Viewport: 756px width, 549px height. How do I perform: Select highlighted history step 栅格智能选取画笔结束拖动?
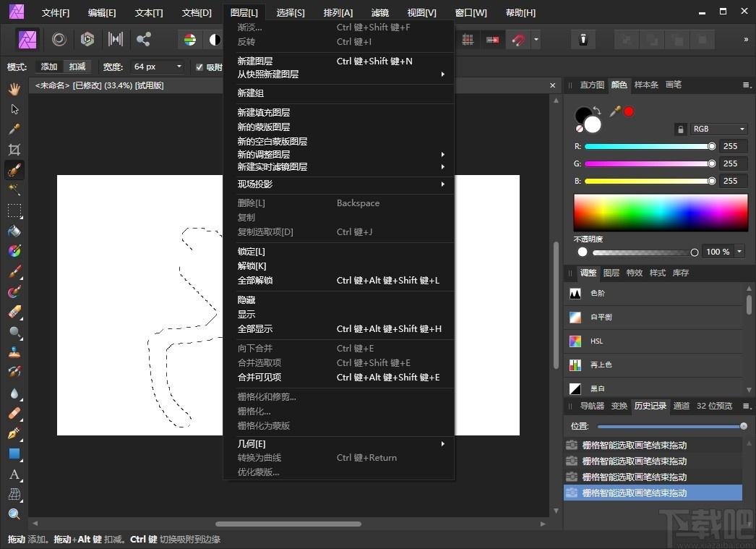[653, 493]
